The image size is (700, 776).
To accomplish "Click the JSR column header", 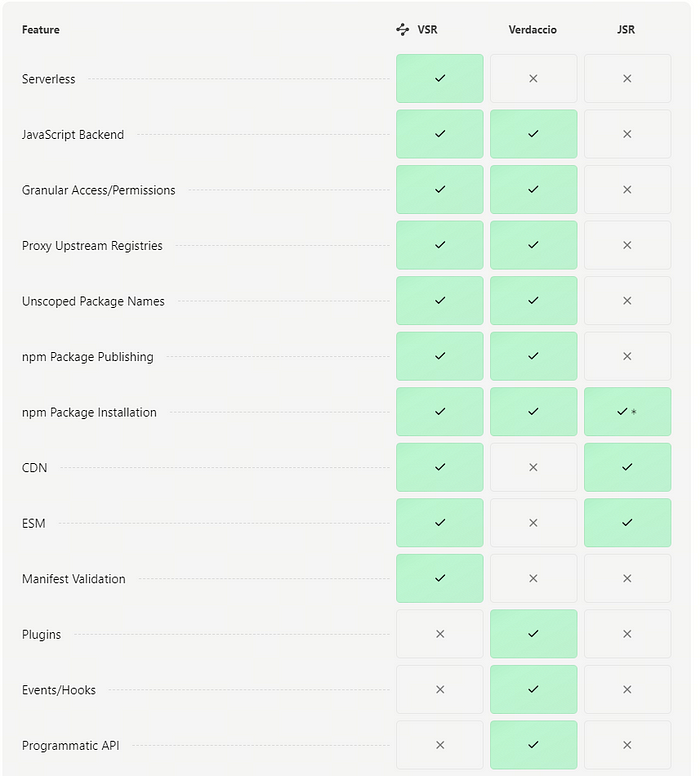I will pyautogui.click(x=626, y=30).
